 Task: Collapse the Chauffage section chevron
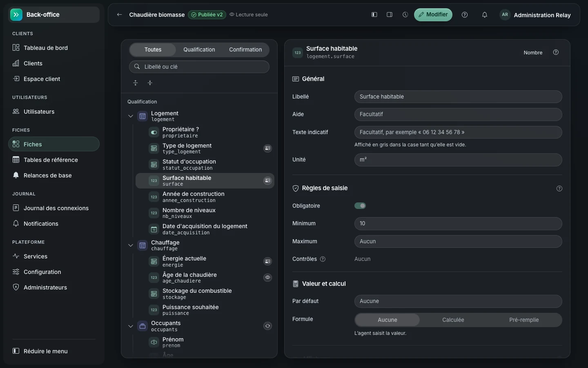pyautogui.click(x=131, y=245)
